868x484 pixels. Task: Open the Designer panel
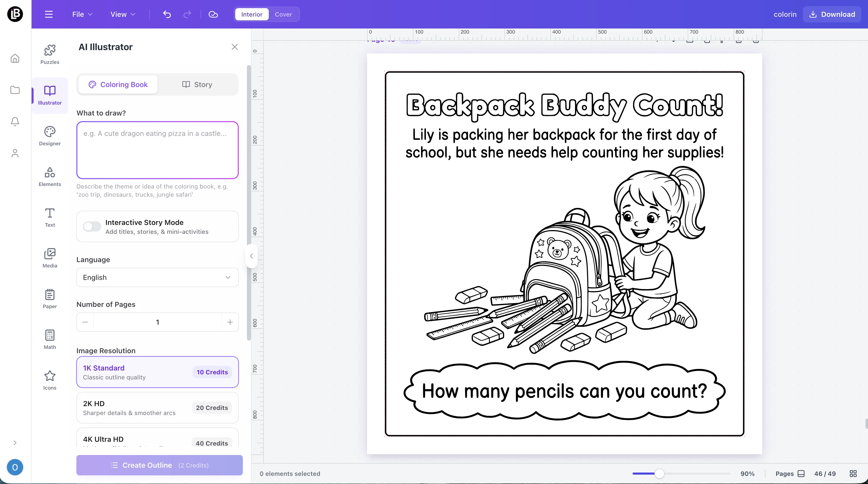(x=50, y=136)
